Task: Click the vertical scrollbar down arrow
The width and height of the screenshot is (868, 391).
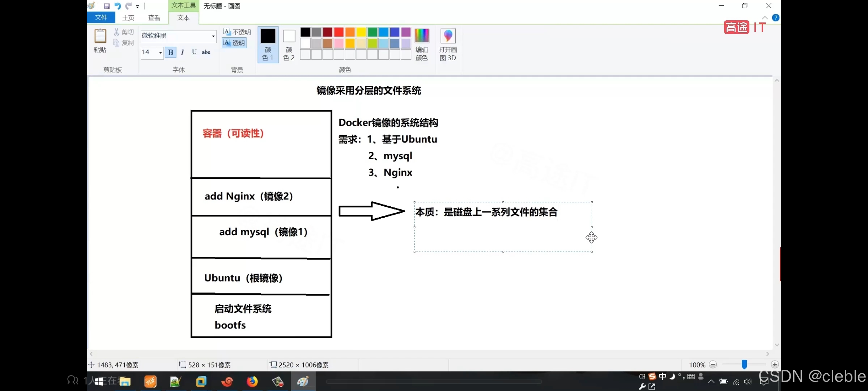Action: (x=776, y=345)
